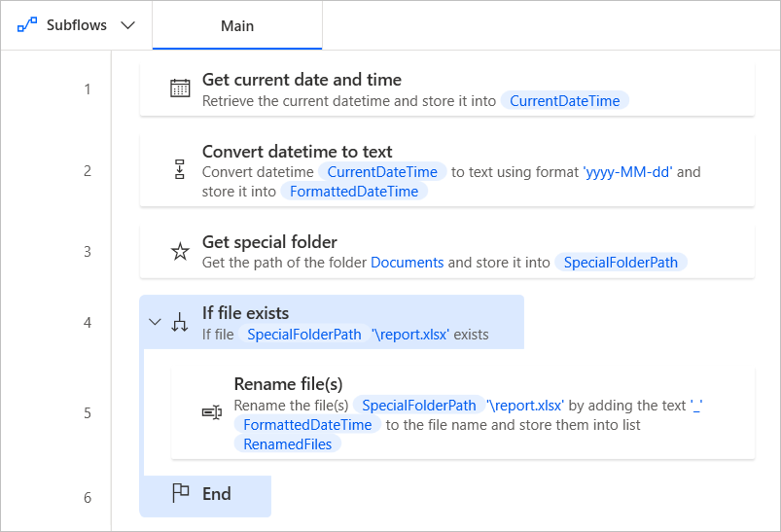Click the End flag icon

coord(180,493)
